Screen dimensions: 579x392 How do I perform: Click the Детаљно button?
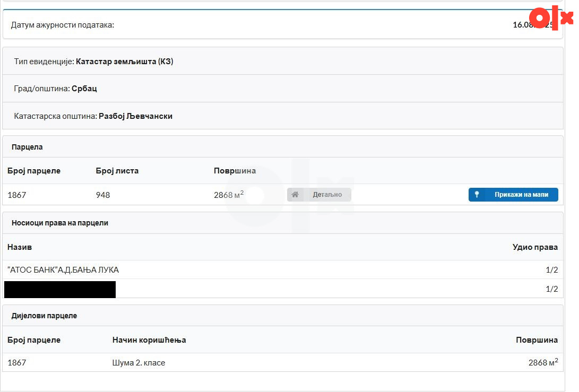tap(319, 195)
